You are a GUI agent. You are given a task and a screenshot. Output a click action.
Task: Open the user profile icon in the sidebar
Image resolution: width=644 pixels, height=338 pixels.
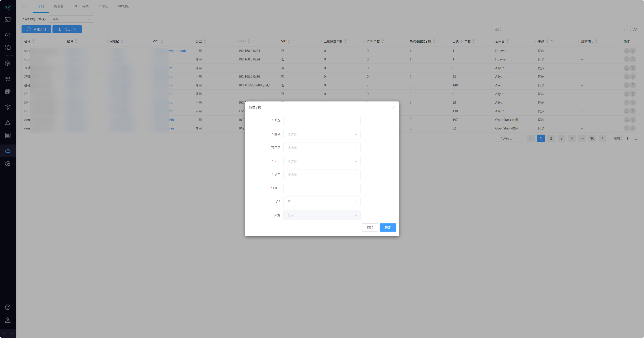8,320
